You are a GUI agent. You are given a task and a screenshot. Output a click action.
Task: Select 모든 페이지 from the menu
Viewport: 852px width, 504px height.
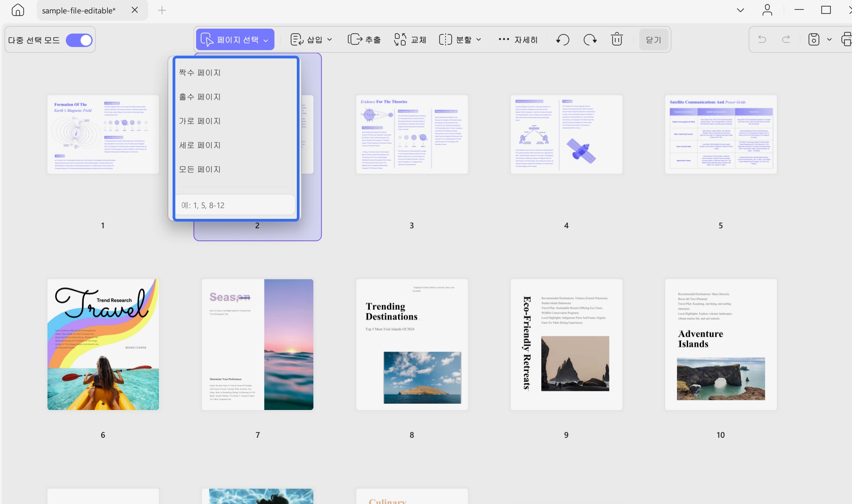(x=200, y=169)
